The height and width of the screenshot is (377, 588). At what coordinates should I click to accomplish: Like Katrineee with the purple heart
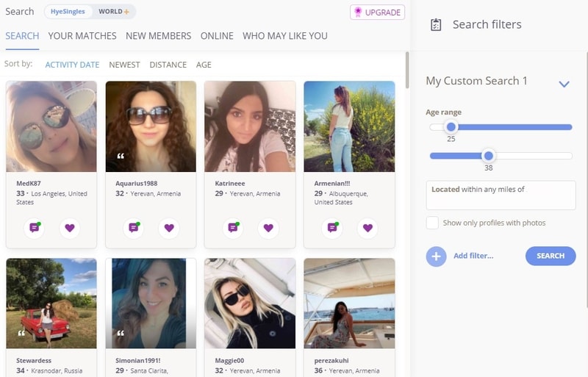268,228
